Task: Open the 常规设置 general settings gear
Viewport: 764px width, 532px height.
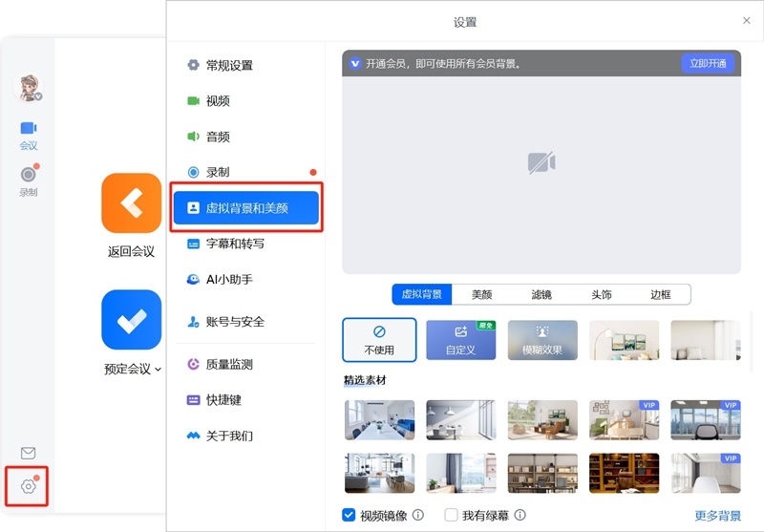Action: click(194, 65)
